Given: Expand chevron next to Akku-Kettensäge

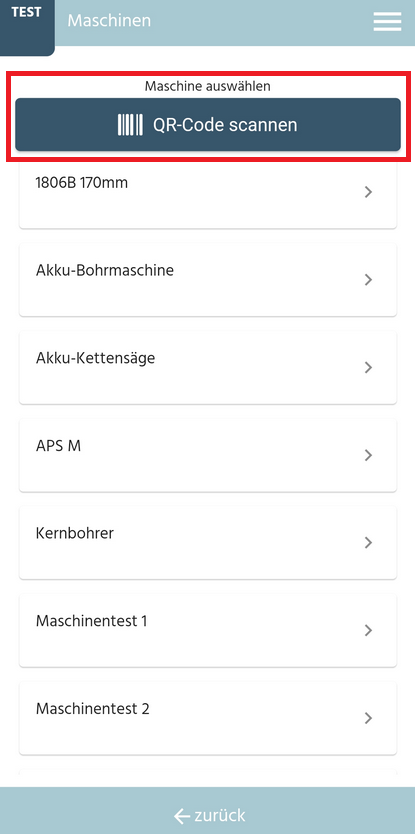Looking at the screenshot, I should [368, 368].
